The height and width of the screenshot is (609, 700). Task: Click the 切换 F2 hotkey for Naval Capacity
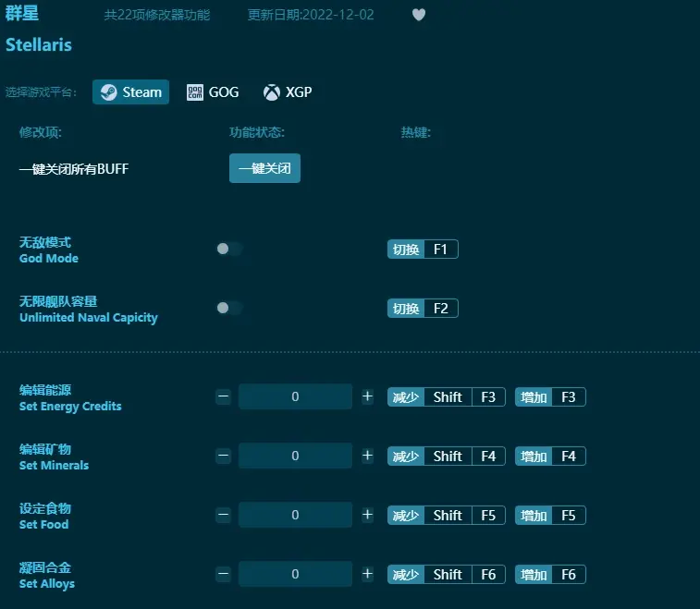pyautogui.click(x=423, y=309)
